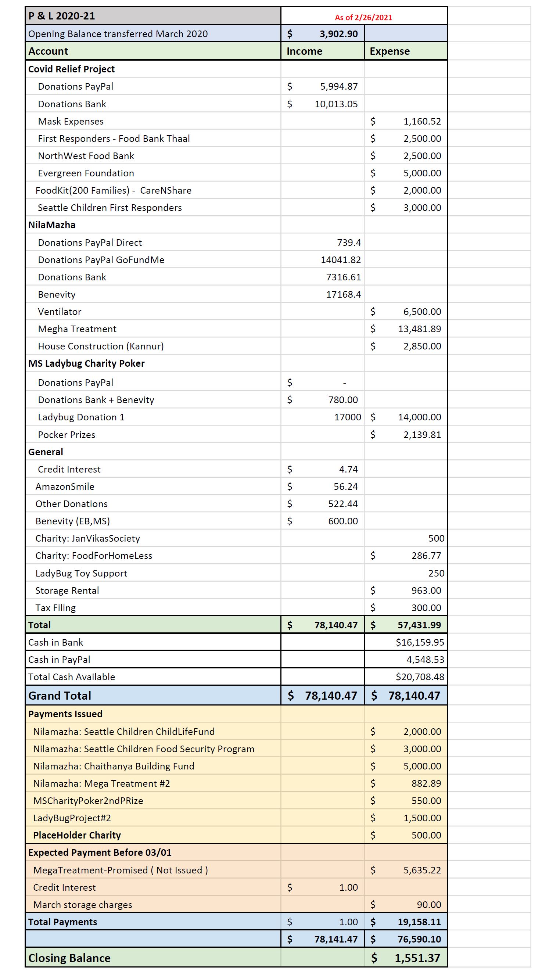Click the 'Expense' column header
The height and width of the screenshot is (980, 542).
pos(405,51)
